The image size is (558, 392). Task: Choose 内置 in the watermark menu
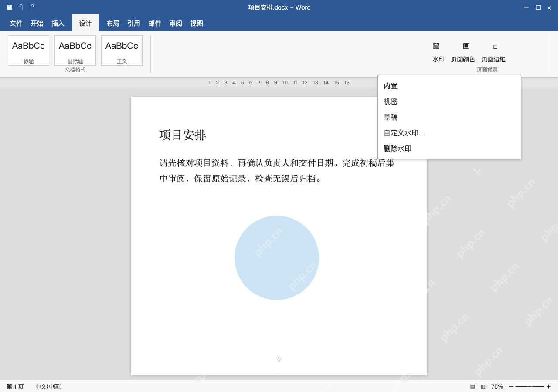(x=449, y=86)
